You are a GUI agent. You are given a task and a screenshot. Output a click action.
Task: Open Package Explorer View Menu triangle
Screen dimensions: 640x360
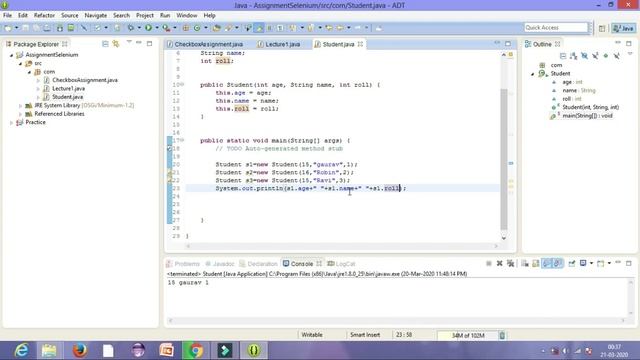pyautogui.click(x=129, y=42)
